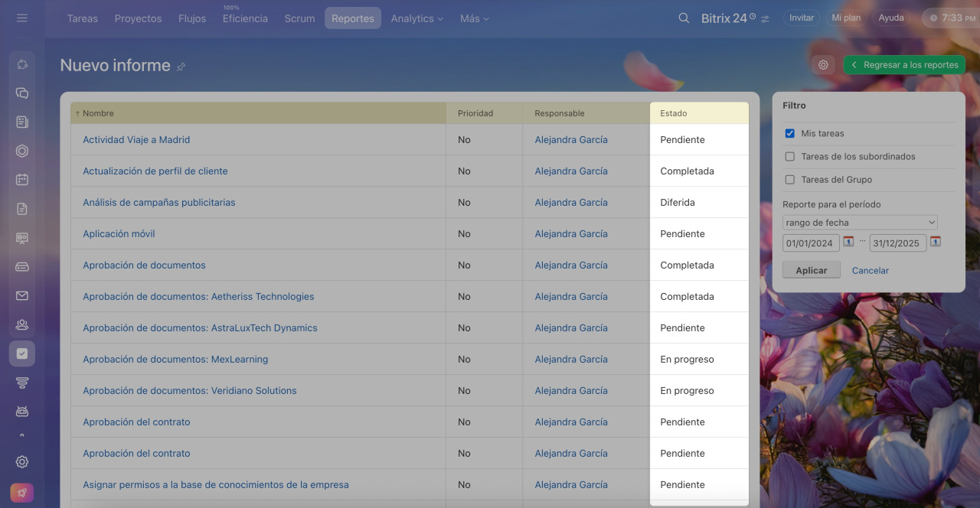The width and height of the screenshot is (980, 508).
Task: Open the end date calendar picker
Action: click(x=936, y=242)
